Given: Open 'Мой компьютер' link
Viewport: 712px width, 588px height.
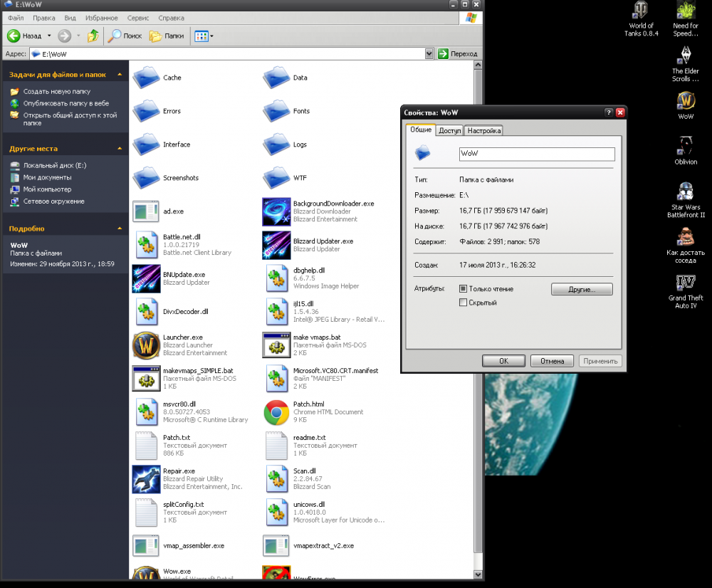Looking at the screenshot, I should click(x=47, y=189).
